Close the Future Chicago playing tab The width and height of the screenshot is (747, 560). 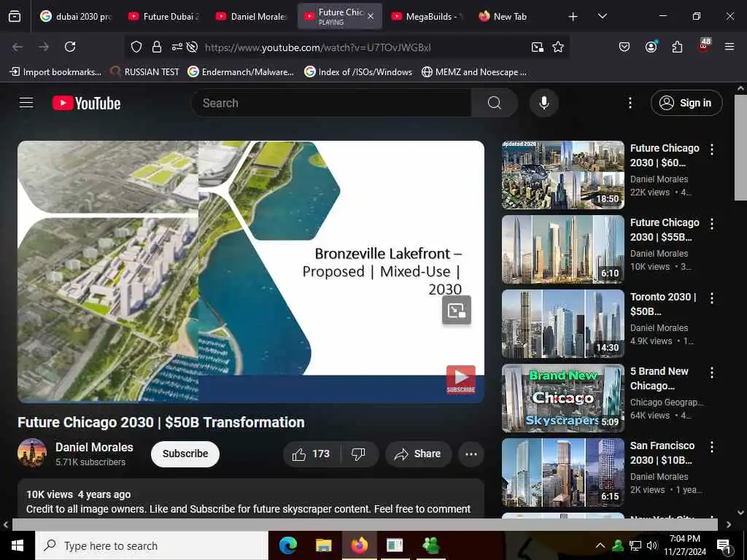[x=371, y=17]
